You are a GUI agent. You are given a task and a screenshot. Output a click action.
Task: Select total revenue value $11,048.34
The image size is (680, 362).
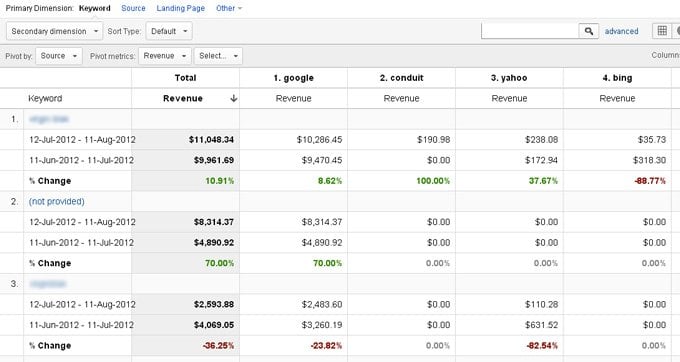211,140
